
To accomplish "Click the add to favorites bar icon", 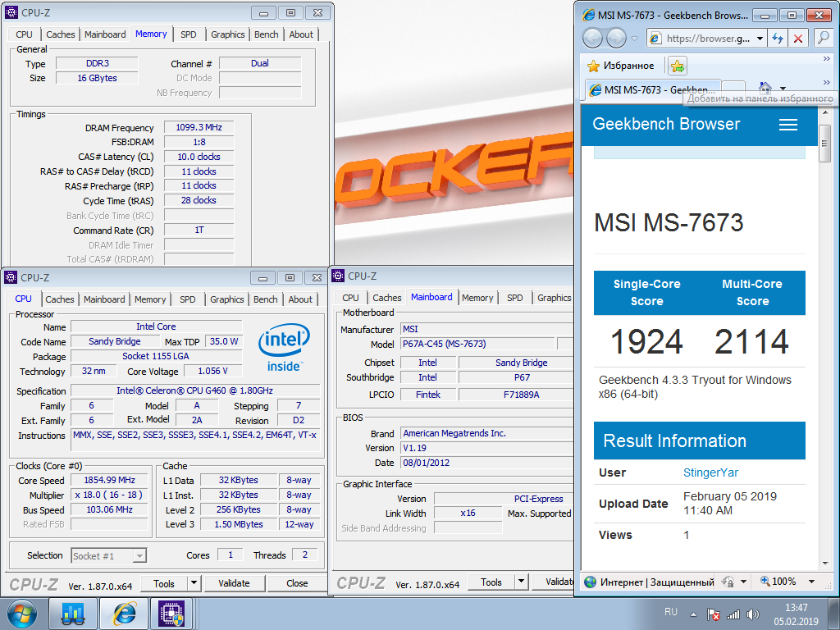I will pos(678,66).
